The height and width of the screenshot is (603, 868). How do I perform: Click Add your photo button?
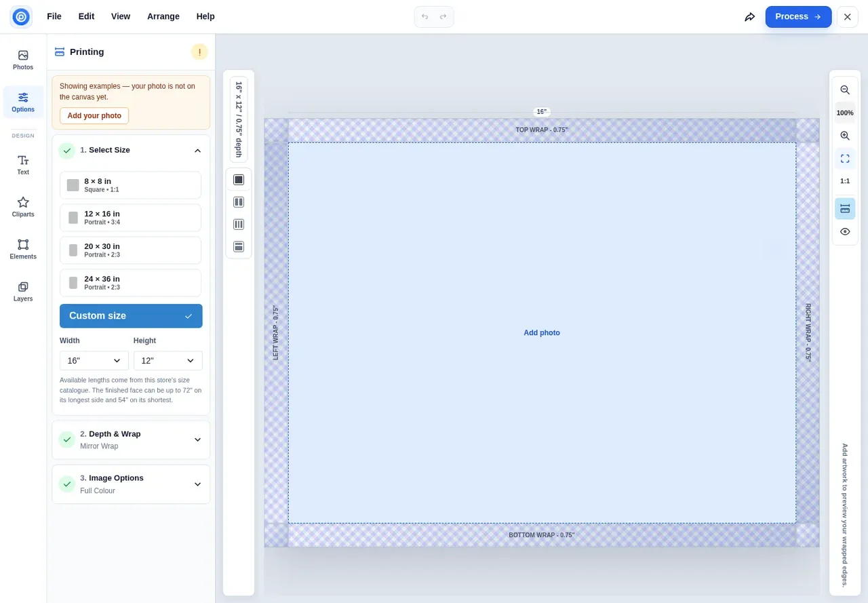(x=94, y=116)
